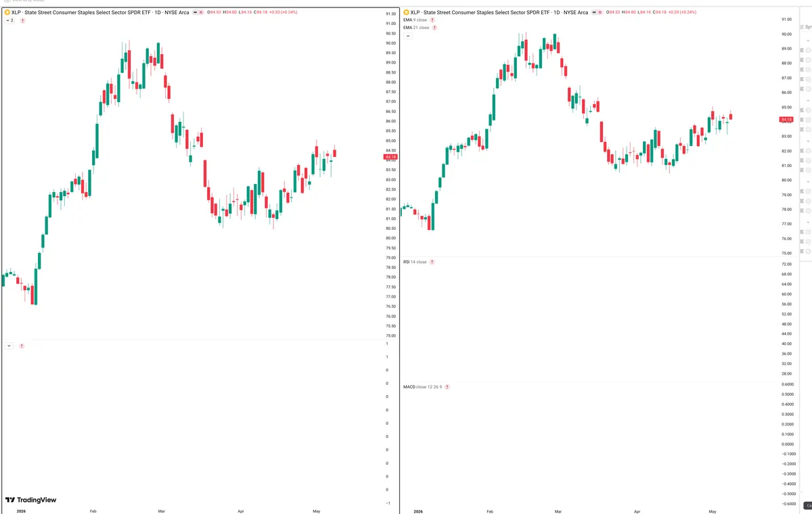The height and width of the screenshot is (514, 812).
Task: Click the XLP logo in the right chart header
Action: [x=407, y=12]
